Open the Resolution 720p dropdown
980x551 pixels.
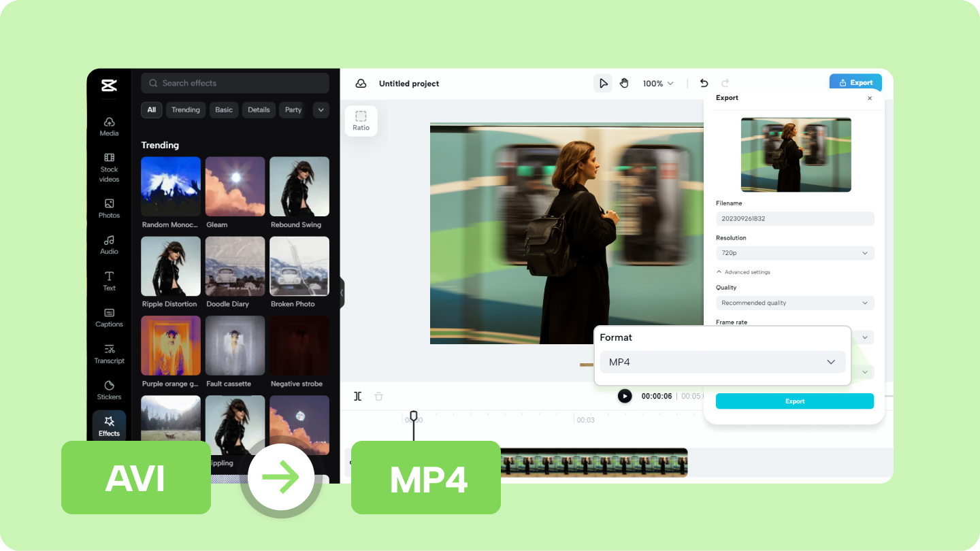point(794,252)
